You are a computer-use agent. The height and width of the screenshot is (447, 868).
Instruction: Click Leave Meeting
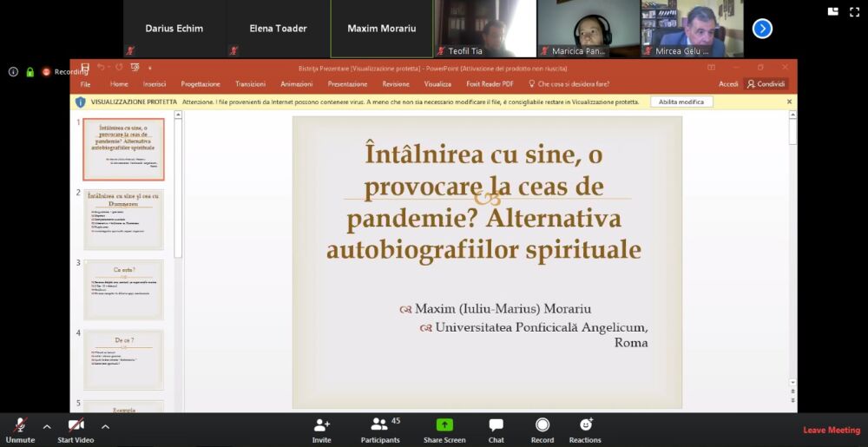click(832, 431)
